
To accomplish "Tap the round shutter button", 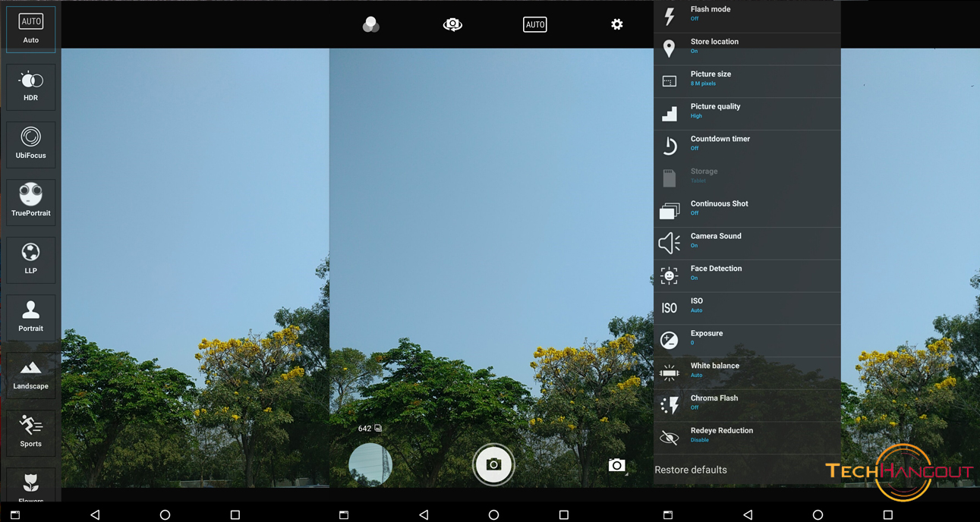I will click(x=493, y=464).
